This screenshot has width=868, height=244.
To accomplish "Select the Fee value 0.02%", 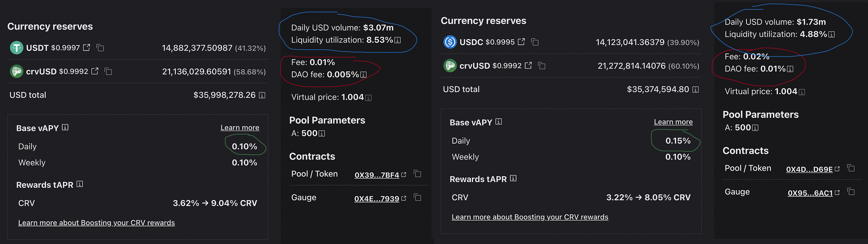I will 756,56.
